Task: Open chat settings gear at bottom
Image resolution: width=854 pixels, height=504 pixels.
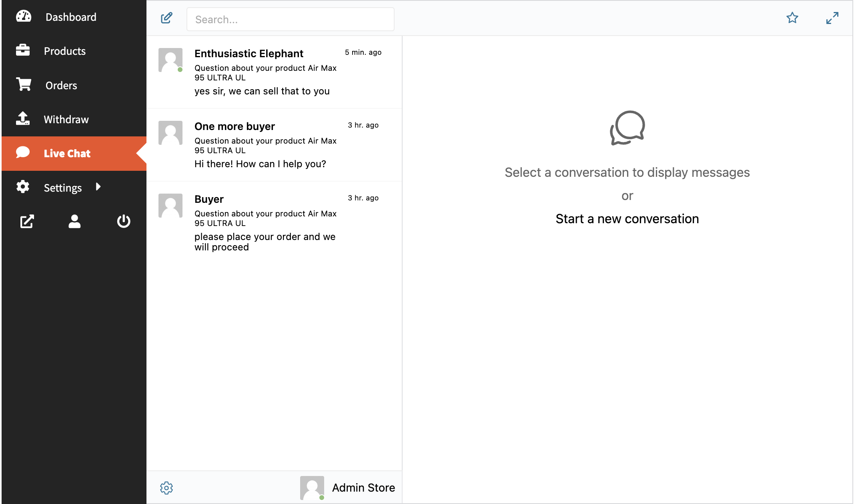Action: (166, 488)
